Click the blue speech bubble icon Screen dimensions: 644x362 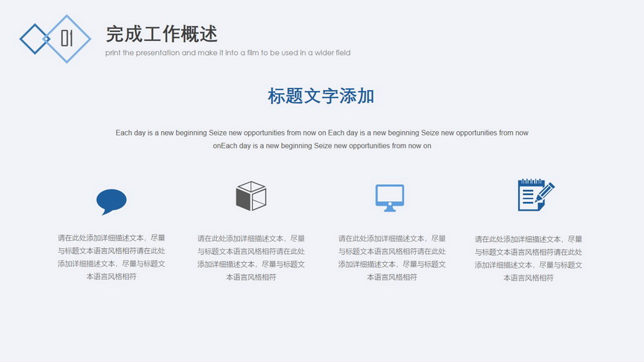[111, 202]
